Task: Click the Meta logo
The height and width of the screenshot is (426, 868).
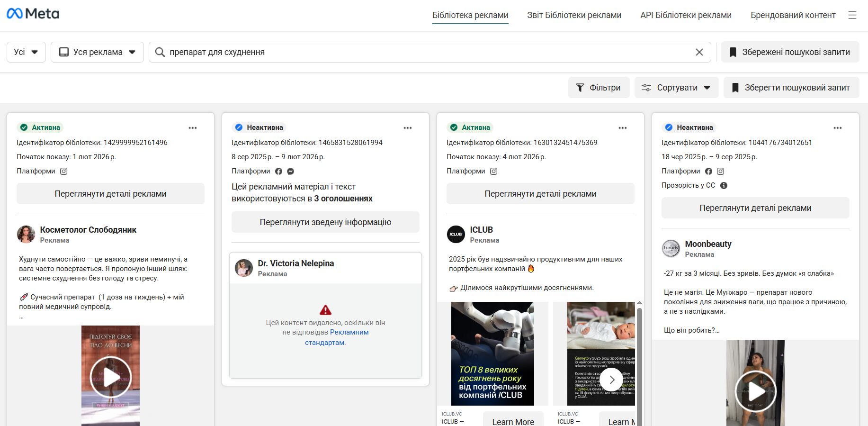Action: point(33,14)
